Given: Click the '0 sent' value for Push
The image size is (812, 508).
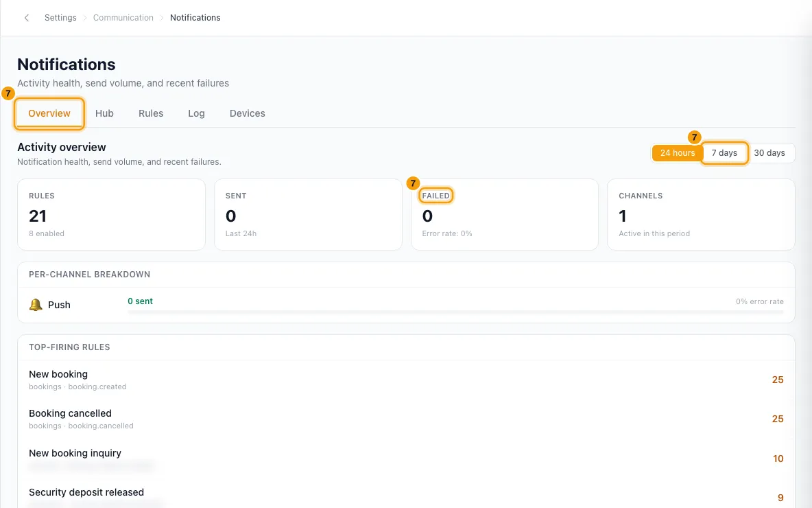Looking at the screenshot, I should pyautogui.click(x=141, y=301).
